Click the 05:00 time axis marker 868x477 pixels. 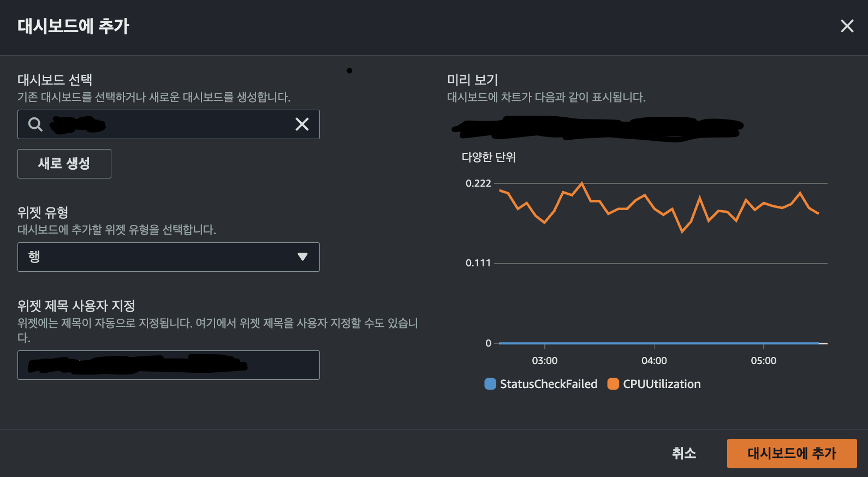tap(763, 361)
